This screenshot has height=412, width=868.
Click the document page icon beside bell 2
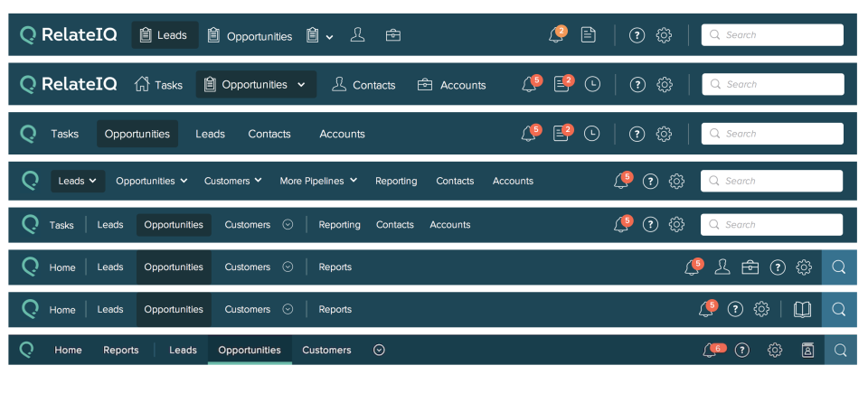tap(588, 35)
